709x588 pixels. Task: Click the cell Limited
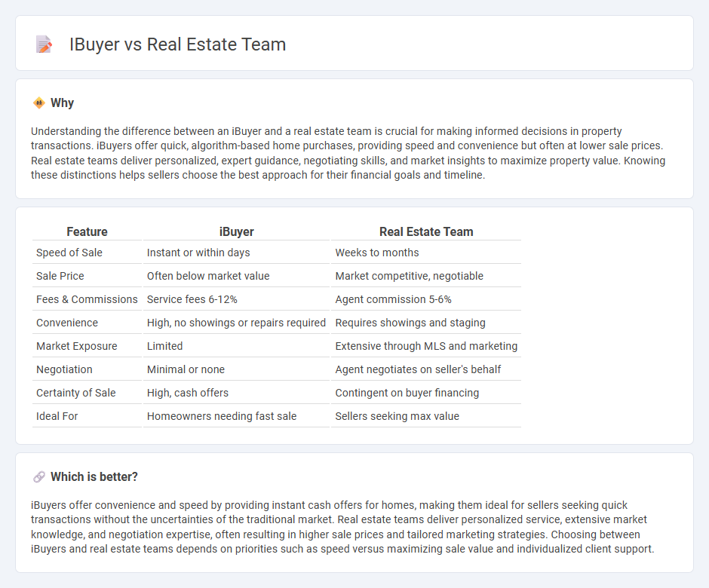[164, 346]
